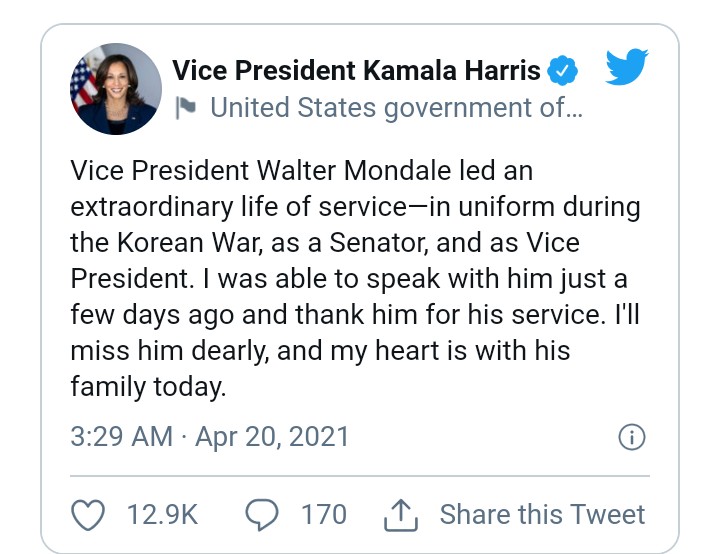The image size is (720, 554).
Task: Click the government flag icon
Action: pos(186,108)
